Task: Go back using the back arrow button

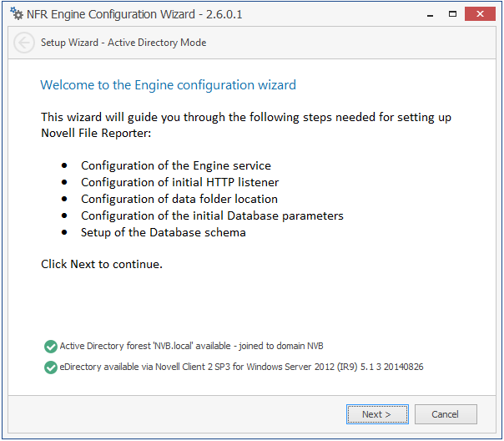Action: pos(25,43)
